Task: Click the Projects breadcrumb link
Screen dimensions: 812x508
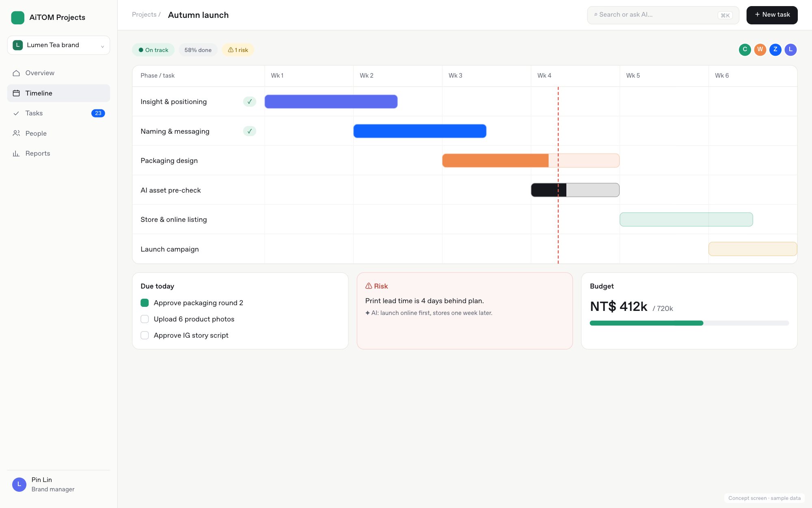Action: click(x=144, y=15)
